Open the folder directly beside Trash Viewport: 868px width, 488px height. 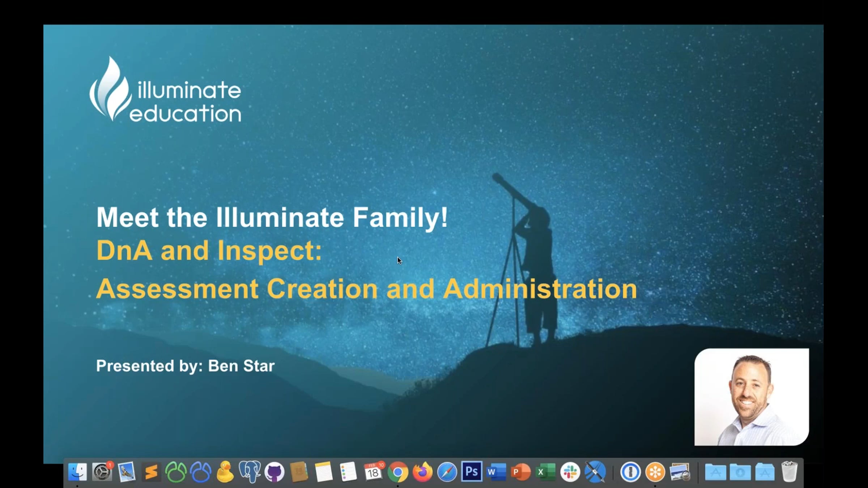pyautogui.click(x=765, y=472)
